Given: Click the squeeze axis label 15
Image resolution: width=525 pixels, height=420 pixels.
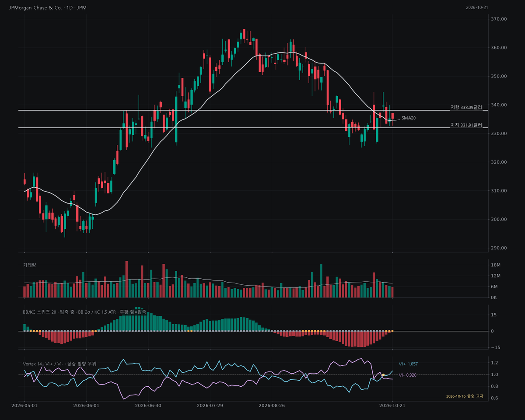Looking at the screenshot, I should tap(494, 315).
